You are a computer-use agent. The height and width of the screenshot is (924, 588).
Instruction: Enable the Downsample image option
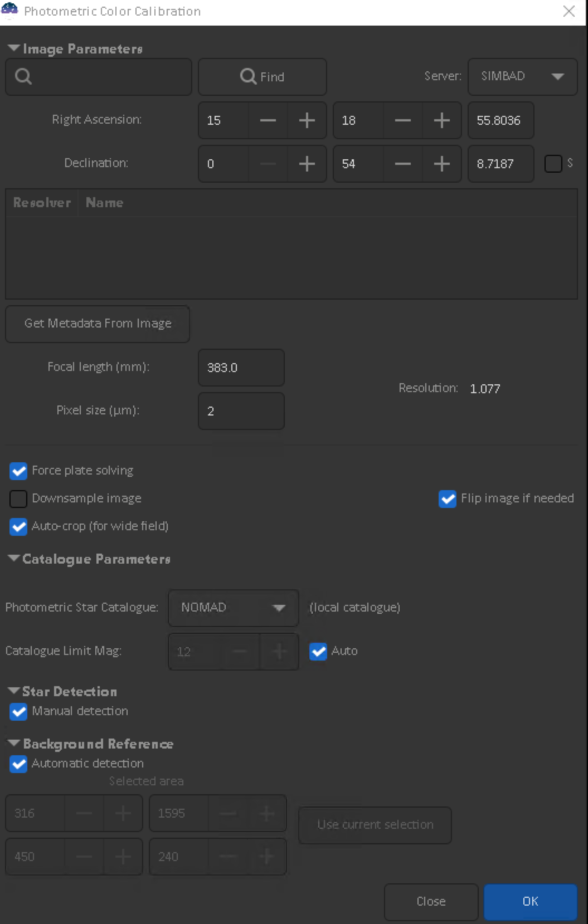coord(18,499)
